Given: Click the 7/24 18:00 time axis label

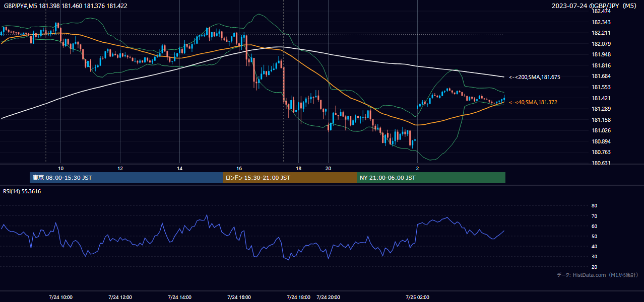Looking at the screenshot, I should pos(298,297).
